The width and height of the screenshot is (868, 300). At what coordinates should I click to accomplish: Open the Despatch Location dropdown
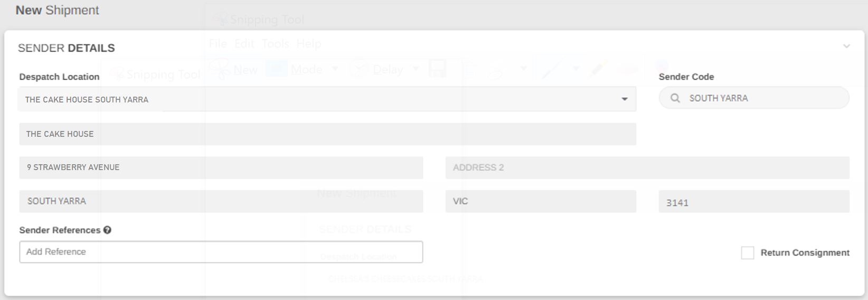[x=624, y=99]
